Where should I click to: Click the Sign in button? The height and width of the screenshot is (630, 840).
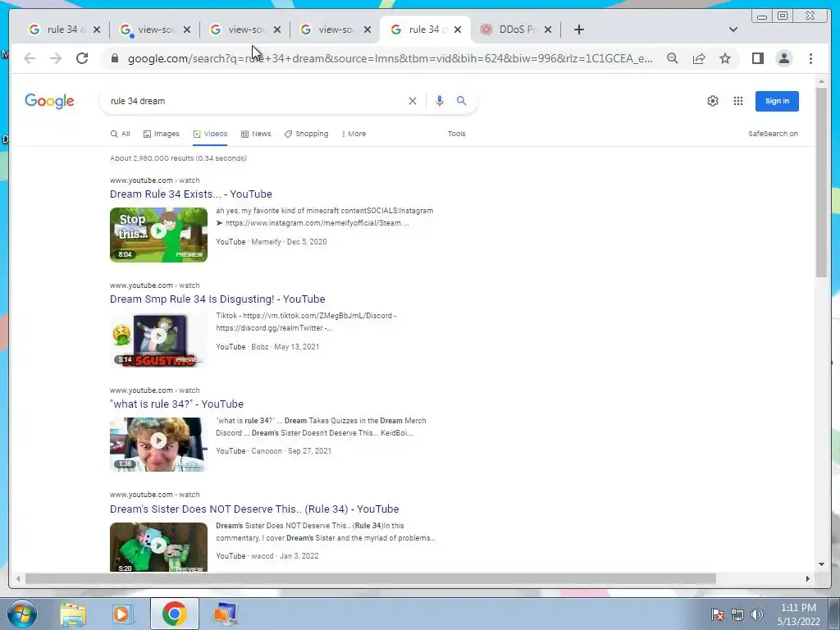point(777,101)
